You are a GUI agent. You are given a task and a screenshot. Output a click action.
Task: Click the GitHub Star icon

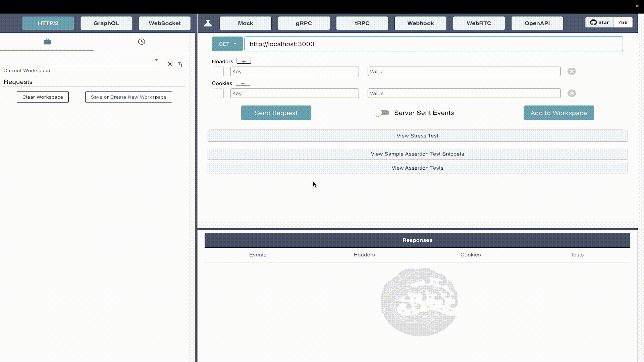pos(594,22)
